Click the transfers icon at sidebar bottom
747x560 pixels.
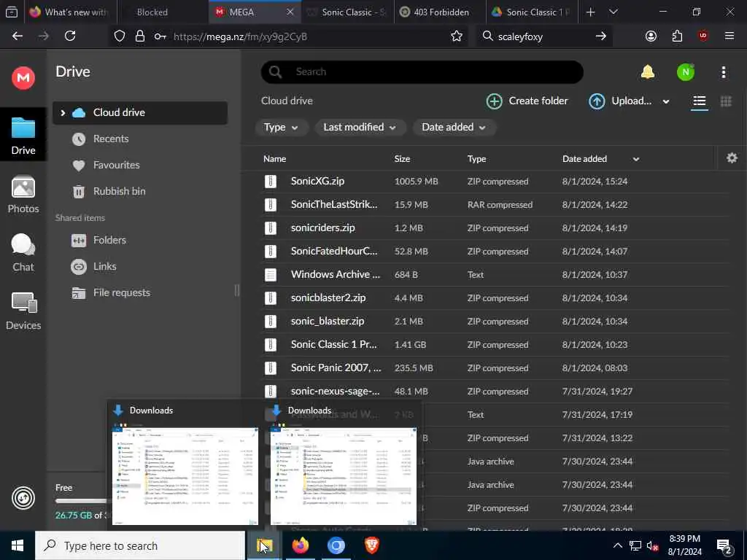[x=23, y=498]
